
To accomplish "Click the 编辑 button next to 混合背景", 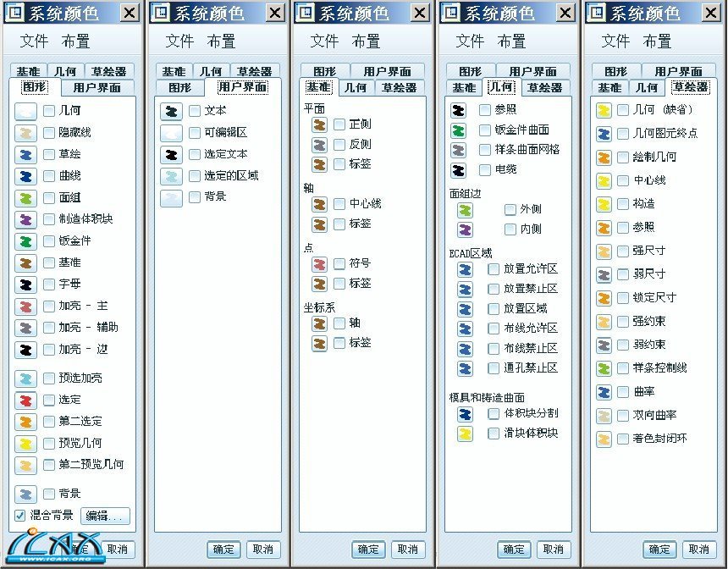I will tap(103, 517).
